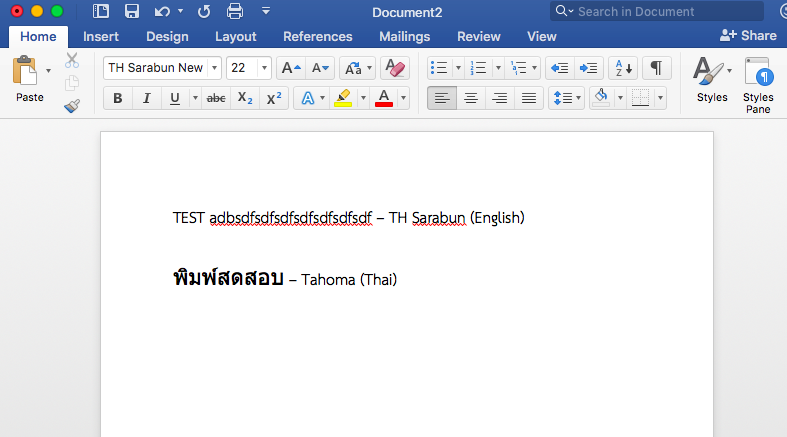
Task: Increase font size with the grow font icon
Action: point(291,68)
